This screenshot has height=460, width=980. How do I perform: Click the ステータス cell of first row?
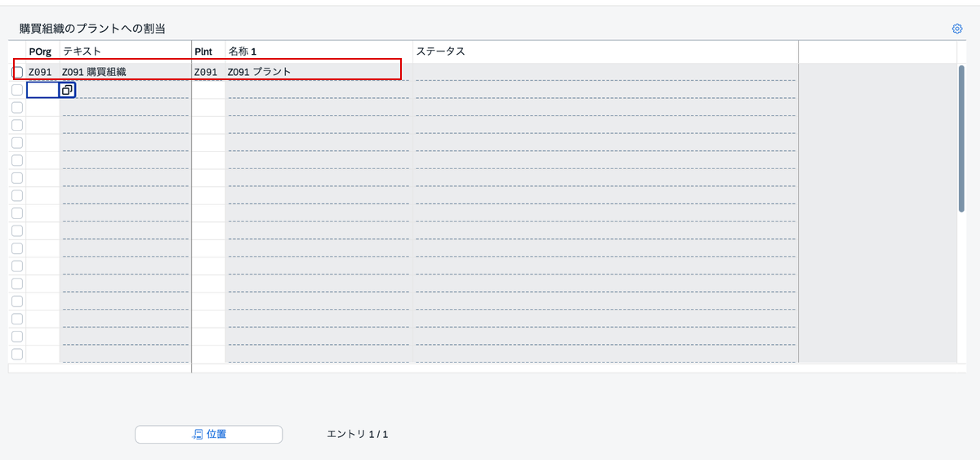tap(605, 72)
